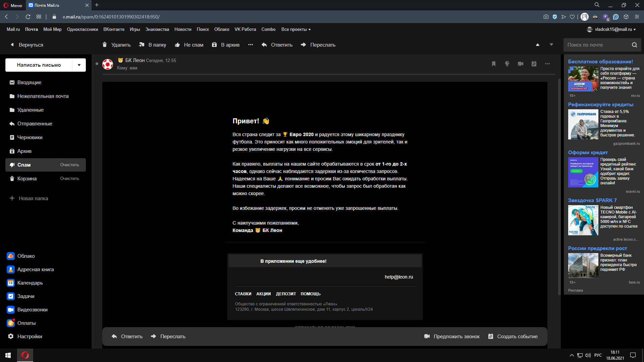Click the video call camera icon in header
This screenshot has width=644, height=362.
pyautogui.click(x=521, y=64)
